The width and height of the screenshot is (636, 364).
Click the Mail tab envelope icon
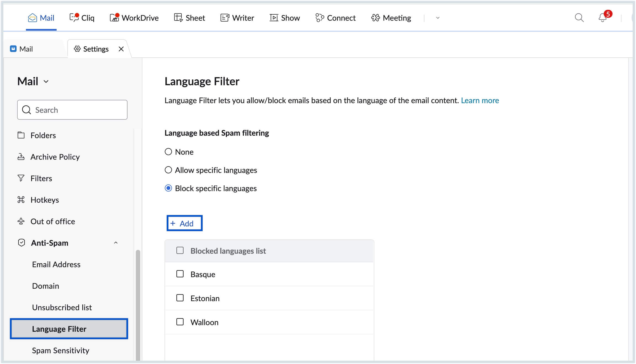13,49
